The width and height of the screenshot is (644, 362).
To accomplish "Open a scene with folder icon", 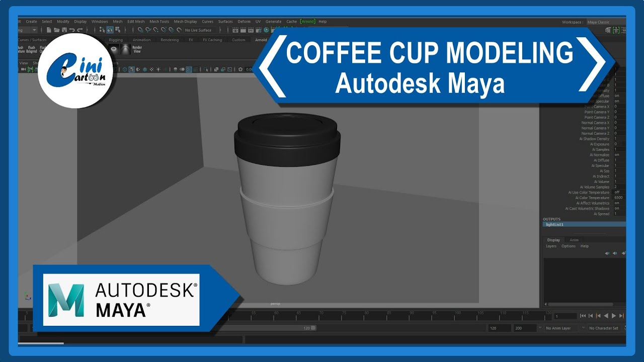I will click(56, 30).
